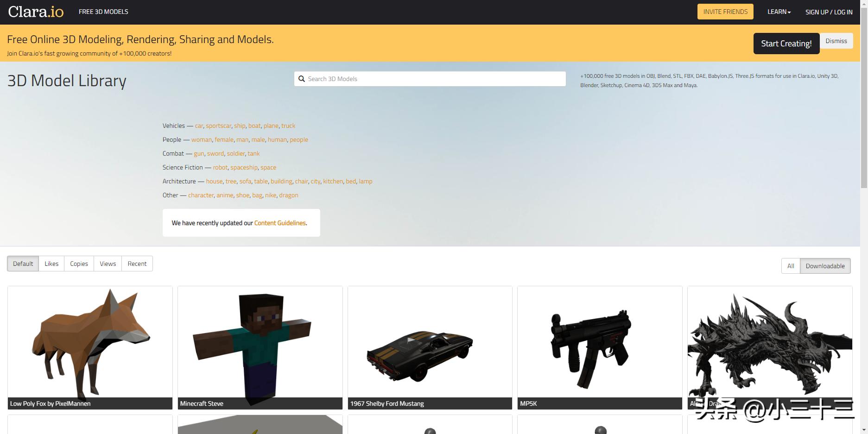Focus the Search 3D Models field

click(430, 79)
